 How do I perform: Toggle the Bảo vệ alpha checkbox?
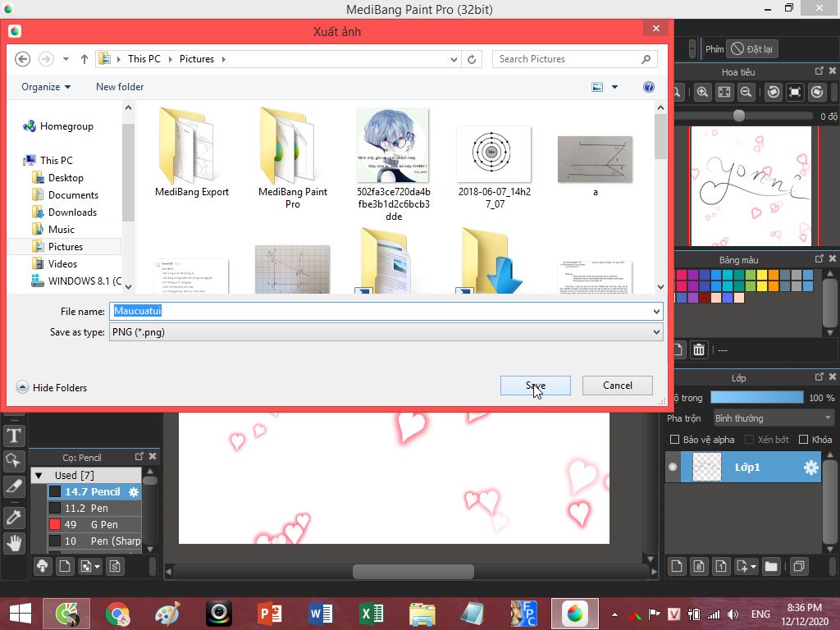click(x=674, y=440)
